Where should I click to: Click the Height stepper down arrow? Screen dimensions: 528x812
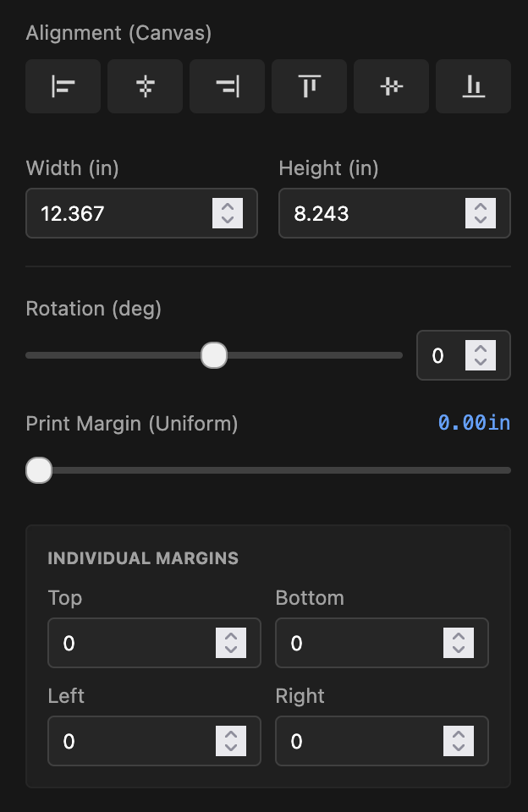tap(480, 219)
